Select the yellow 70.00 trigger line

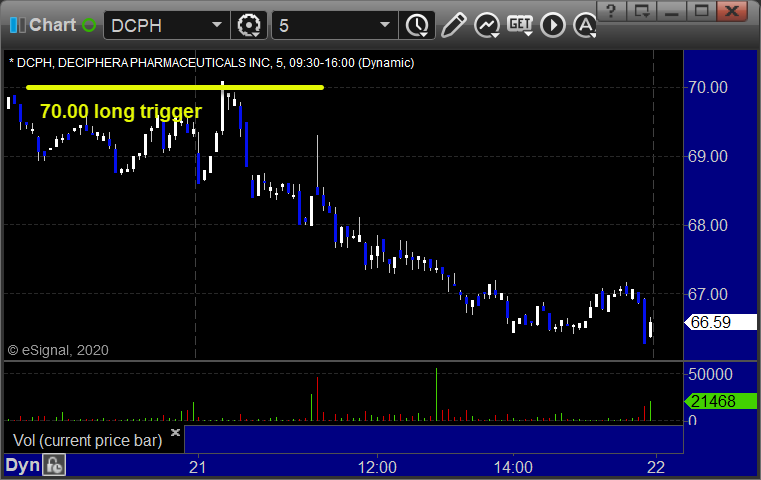175,87
